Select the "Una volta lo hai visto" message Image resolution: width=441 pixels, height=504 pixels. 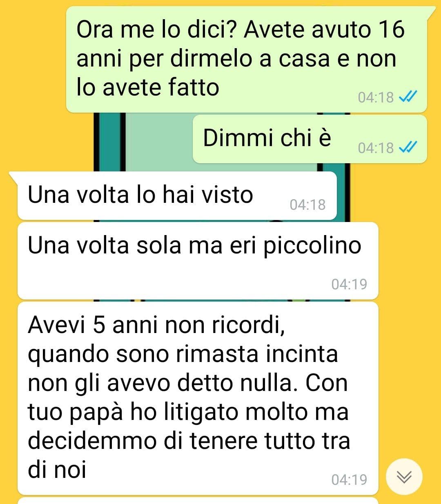[177, 195]
